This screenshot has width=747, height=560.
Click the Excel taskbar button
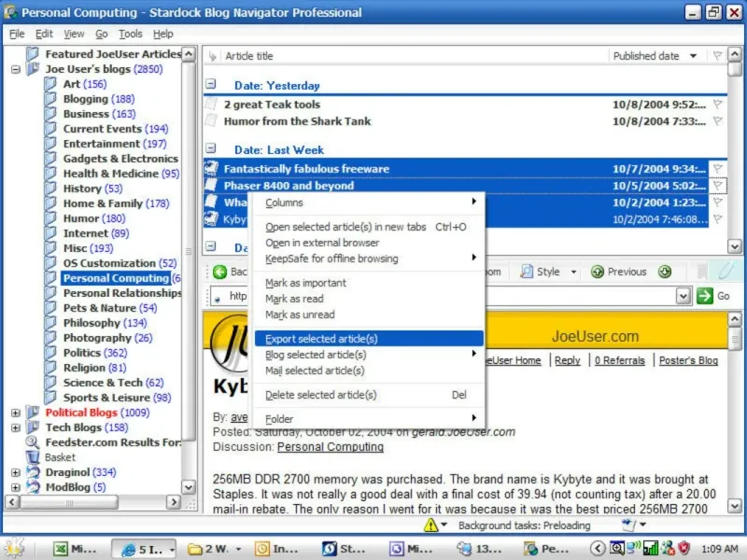pos(77,549)
